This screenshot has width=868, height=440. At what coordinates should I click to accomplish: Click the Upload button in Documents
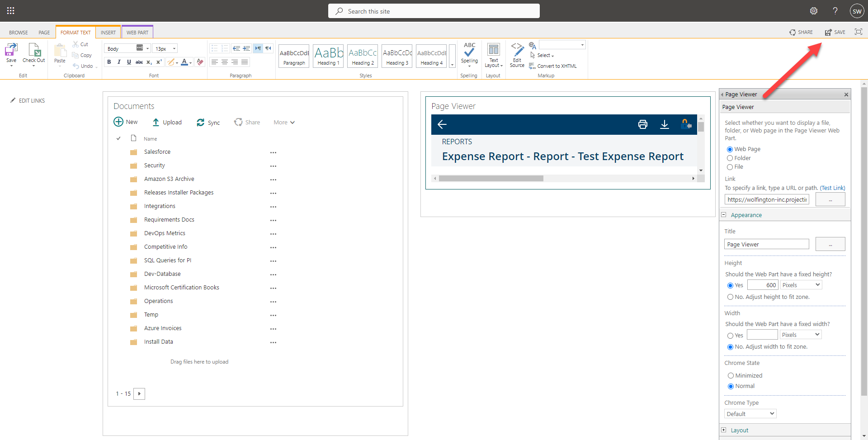167,123
